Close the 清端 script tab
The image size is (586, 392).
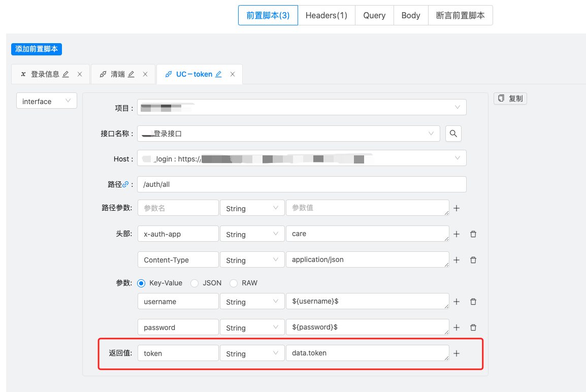coord(145,74)
